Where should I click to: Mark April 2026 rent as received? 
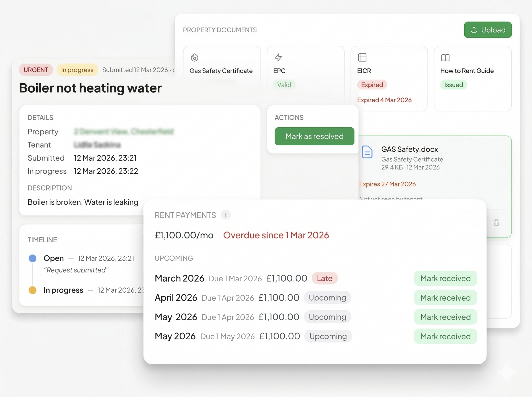(446, 298)
